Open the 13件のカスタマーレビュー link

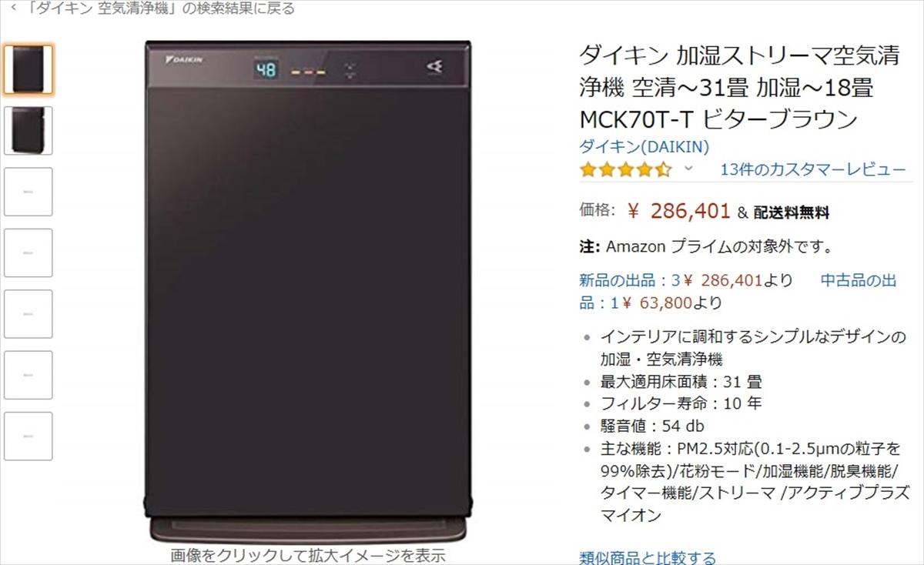(813, 169)
